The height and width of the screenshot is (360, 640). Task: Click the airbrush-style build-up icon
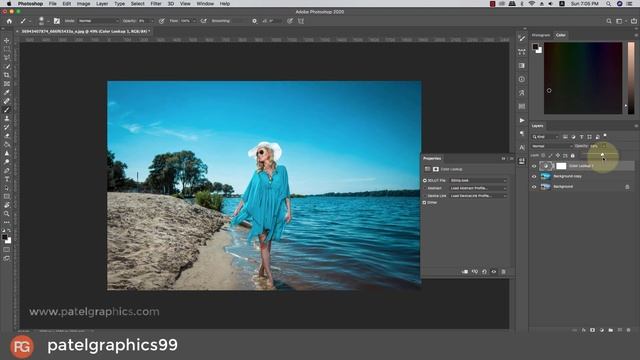[x=204, y=21]
